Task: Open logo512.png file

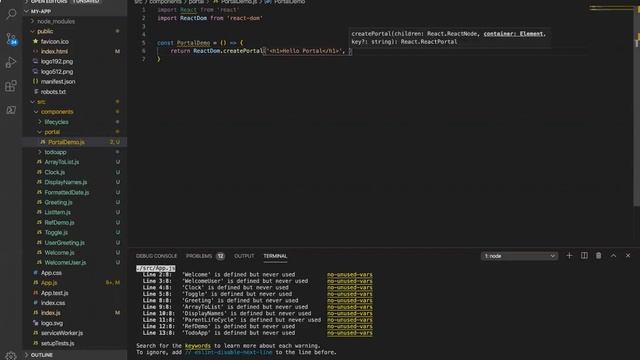Action: [57, 72]
